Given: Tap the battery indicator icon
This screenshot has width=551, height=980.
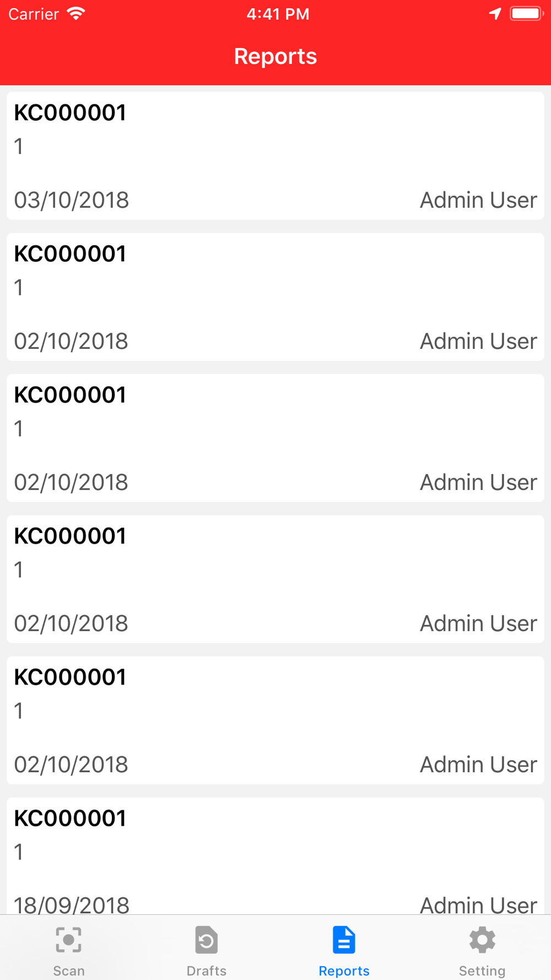Looking at the screenshot, I should pos(527,14).
